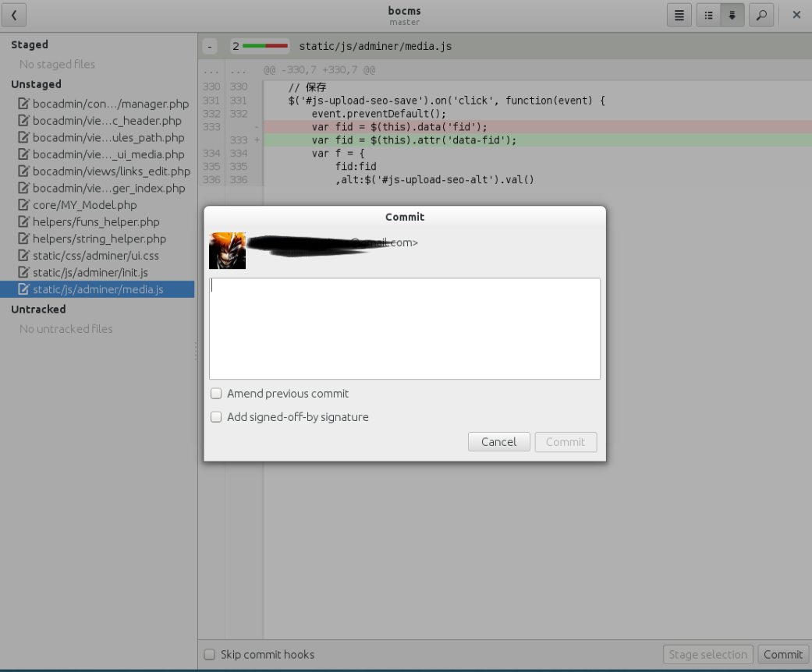Click the Unstaged section header
This screenshot has height=672, width=812.
[36, 84]
